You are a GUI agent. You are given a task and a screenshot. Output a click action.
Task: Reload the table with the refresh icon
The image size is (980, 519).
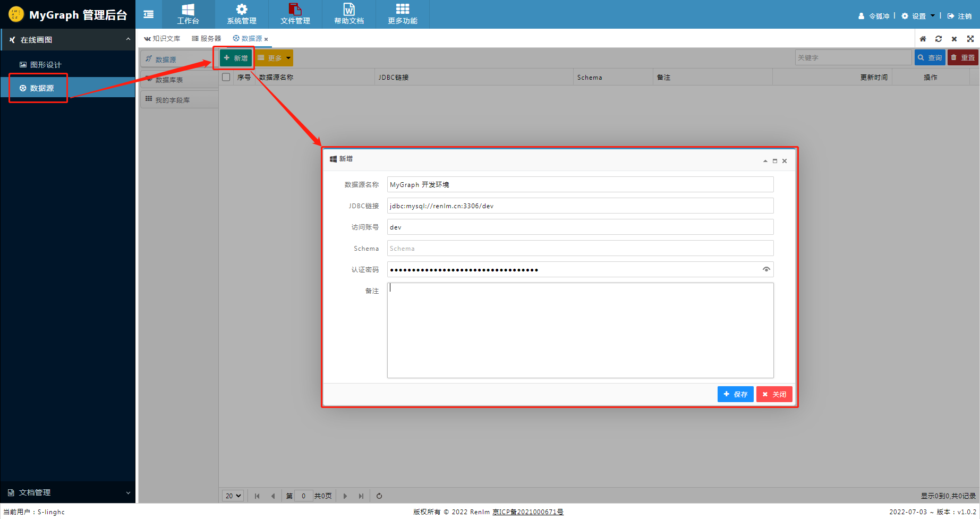pyautogui.click(x=379, y=496)
